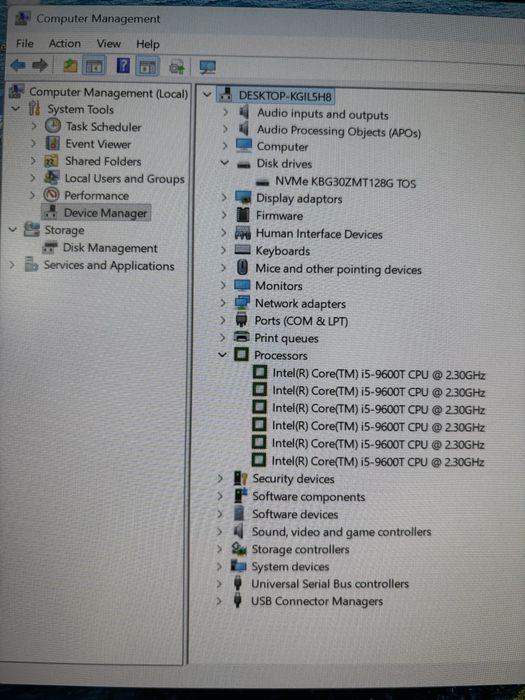Click the Storage controllers icon

[239, 549]
